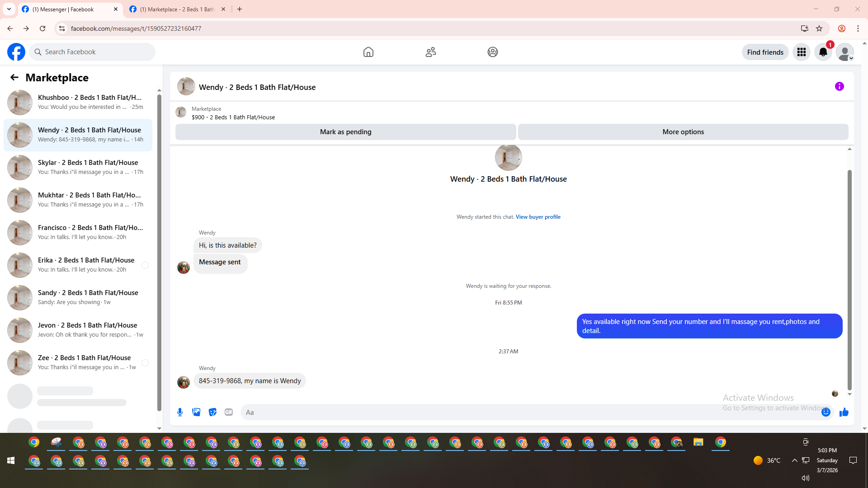868x488 pixels.
Task: Click the Find friends button
Action: (x=765, y=52)
